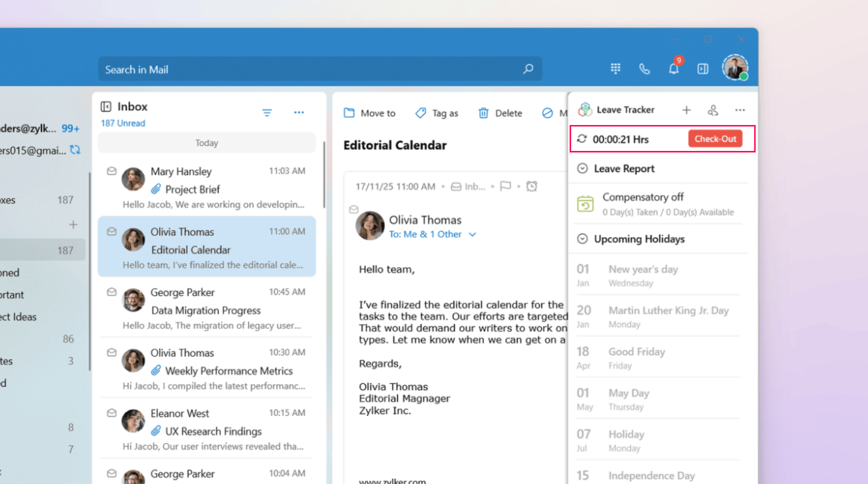This screenshot has height=484, width=868.
Task: Open the Leave Tracker people icon
Action: [713, 110]
